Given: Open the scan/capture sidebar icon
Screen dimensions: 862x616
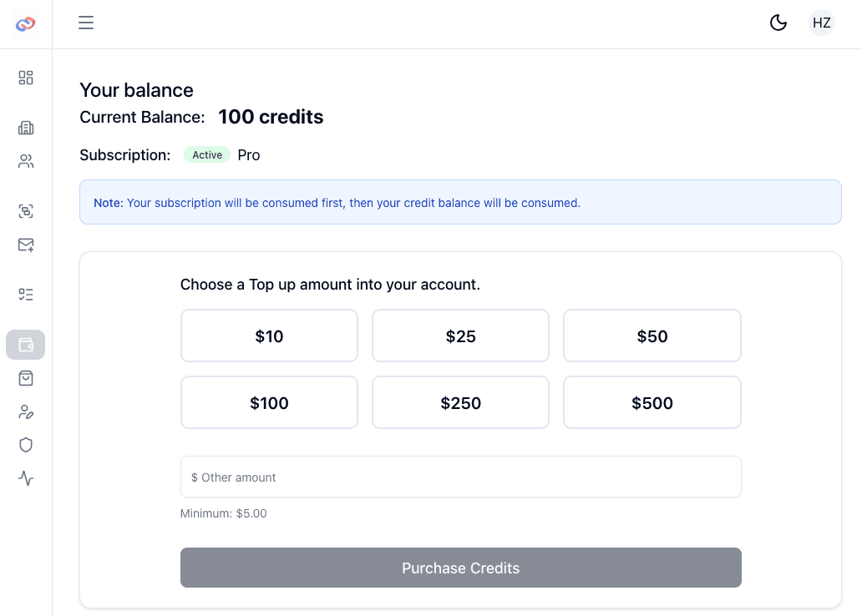Looking at the screenshot, I should [x=26, y=211].
